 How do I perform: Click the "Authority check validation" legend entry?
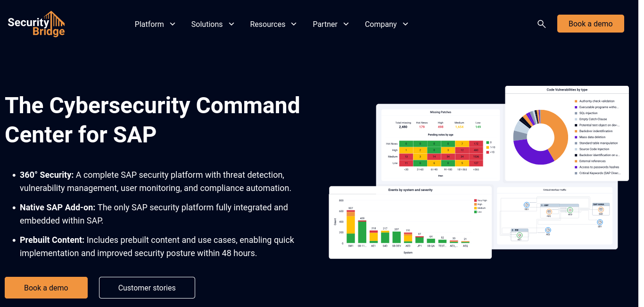coord(594,101)
